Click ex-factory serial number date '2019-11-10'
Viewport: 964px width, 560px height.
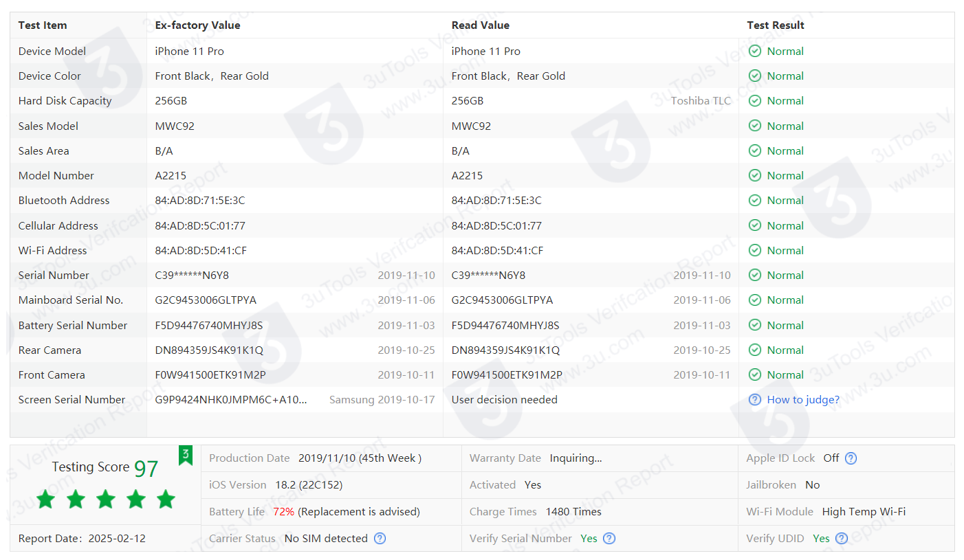point(406,276)
